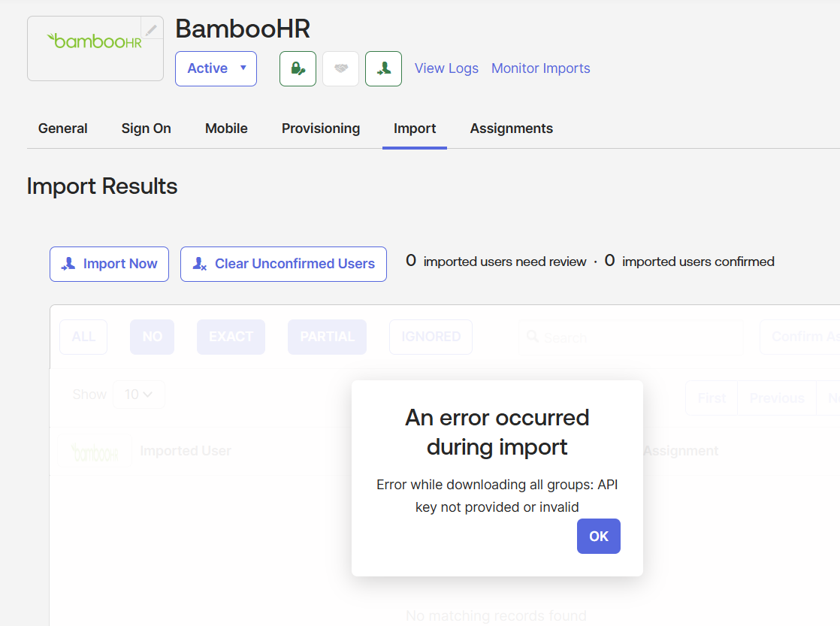840x626 pixels.
Task: Click the Search input field
Action: tap(631, 337)
